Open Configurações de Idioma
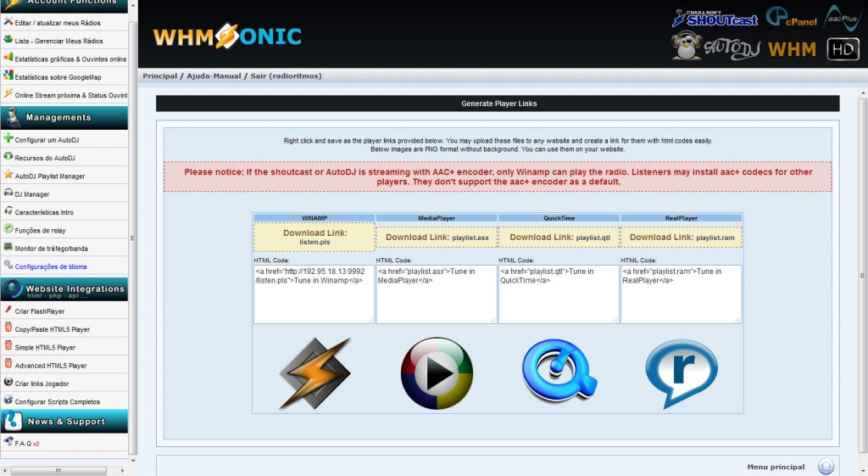 (50, 266)
